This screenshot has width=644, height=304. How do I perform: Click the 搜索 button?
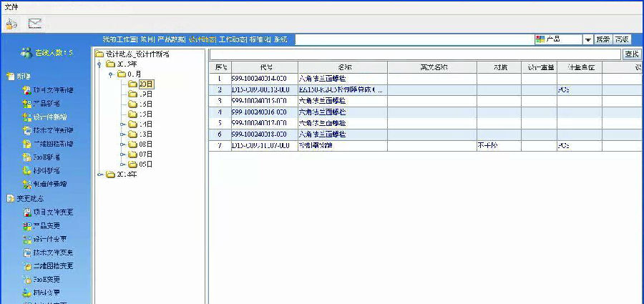tap(603, 40)
